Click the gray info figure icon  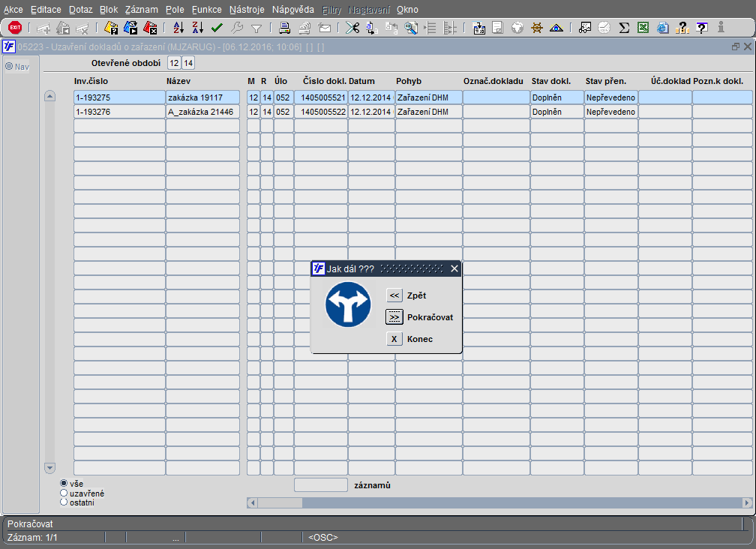click(x=721, y=28)
